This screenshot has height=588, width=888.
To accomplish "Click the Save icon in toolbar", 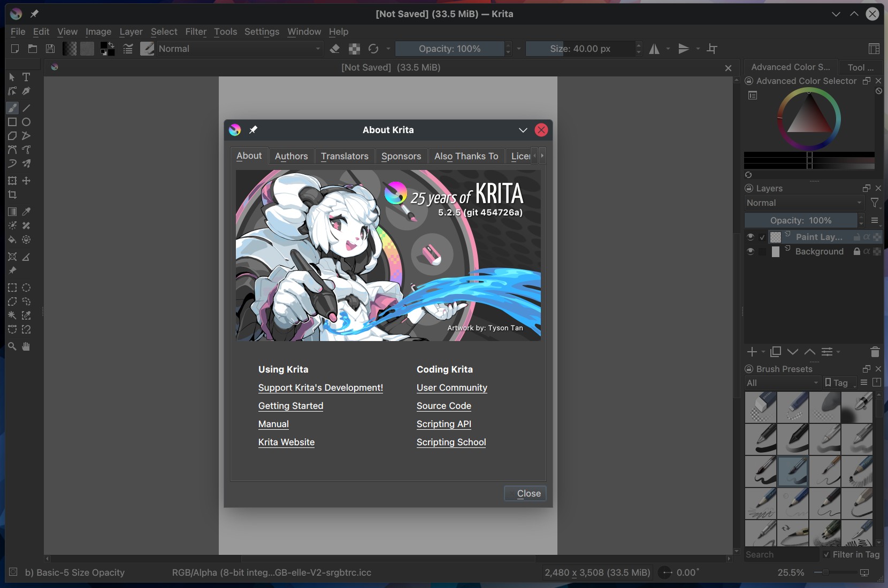I will (50, 49).
